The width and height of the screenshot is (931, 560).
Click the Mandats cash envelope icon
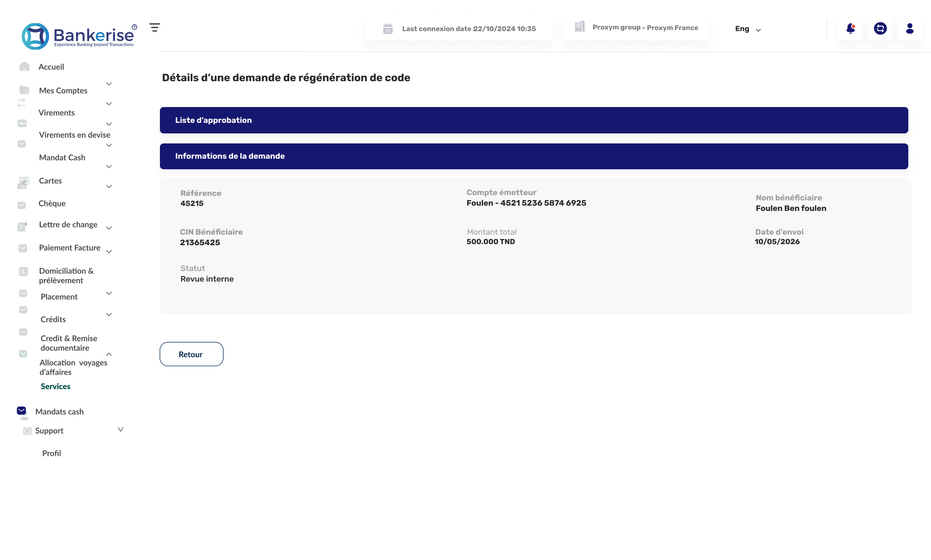22,411
